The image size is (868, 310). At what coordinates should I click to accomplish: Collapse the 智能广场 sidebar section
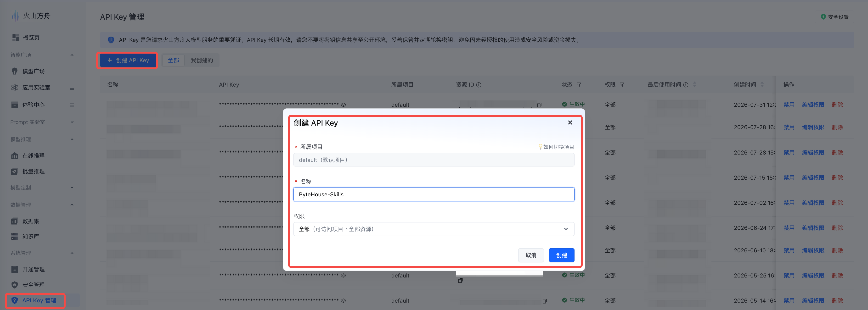tap(72, 55)
